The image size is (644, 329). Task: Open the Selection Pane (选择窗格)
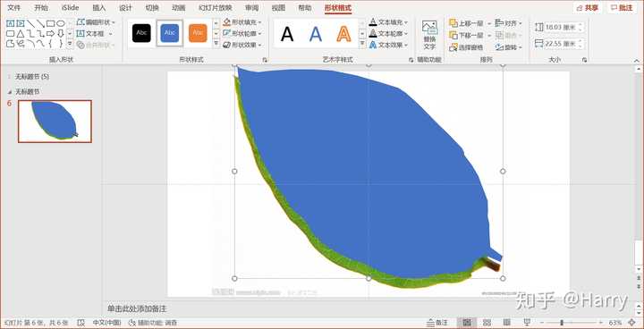pos(466,47)
